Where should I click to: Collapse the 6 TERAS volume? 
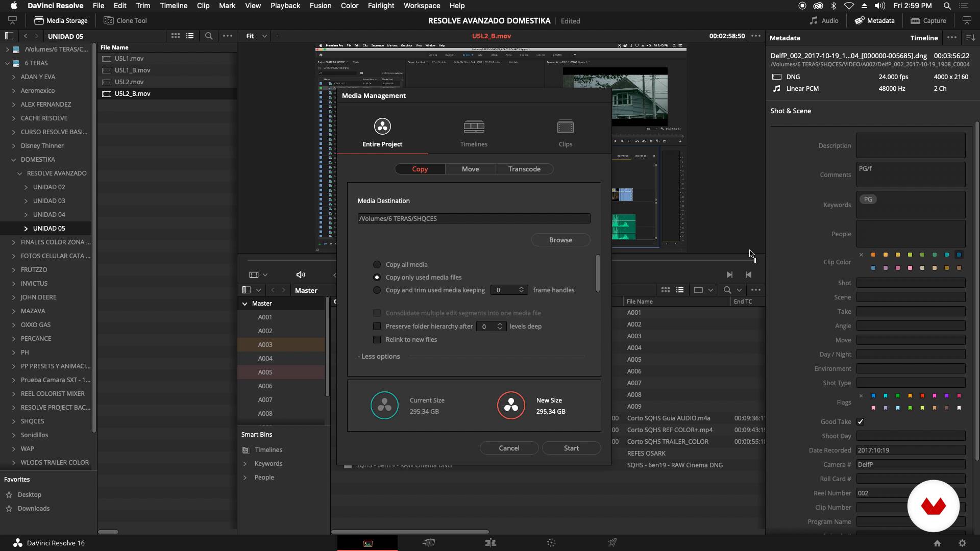coord(8,63)
